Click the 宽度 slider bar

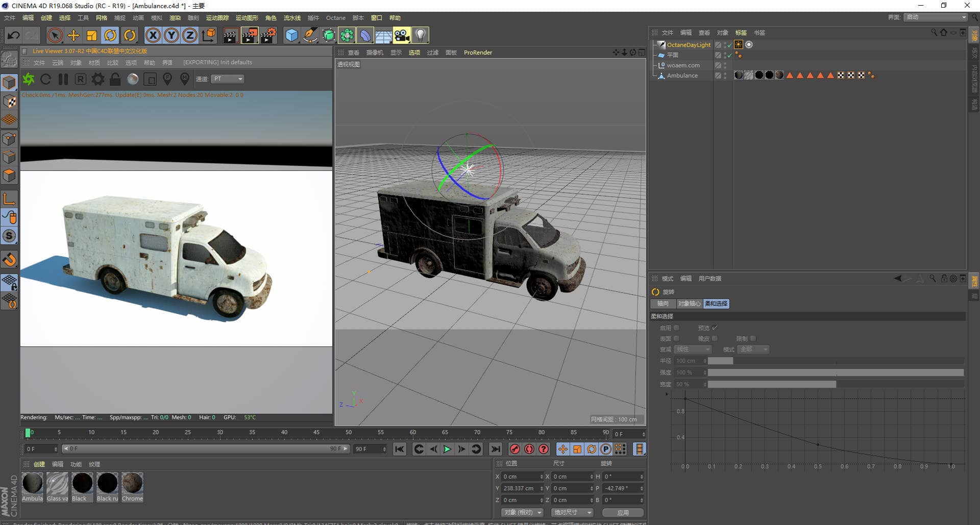pos(836,384)
